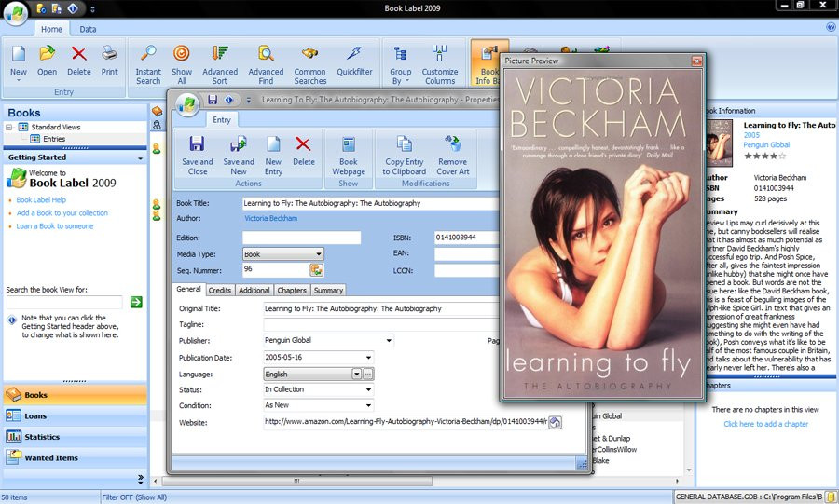
Task: Click the Book Label application orb button
Action: point(16,14)
